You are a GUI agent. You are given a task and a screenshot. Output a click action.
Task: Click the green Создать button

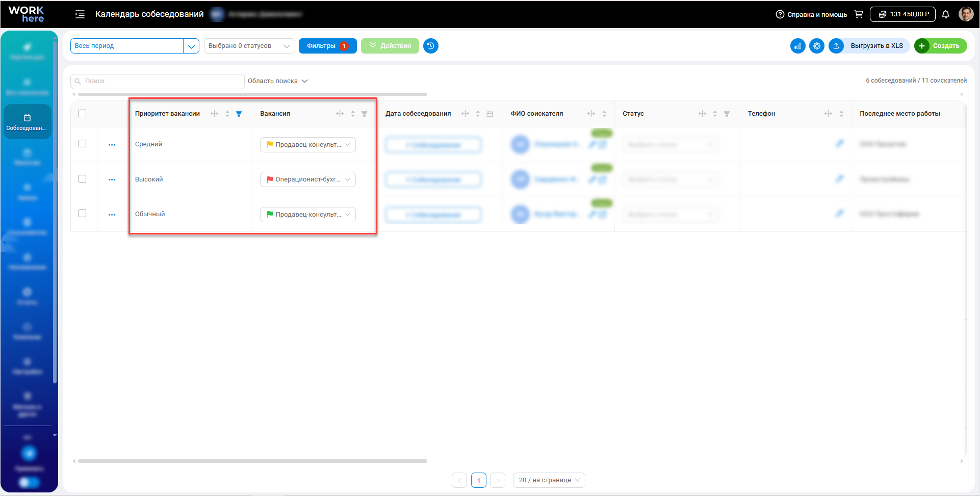click(941, 46)
